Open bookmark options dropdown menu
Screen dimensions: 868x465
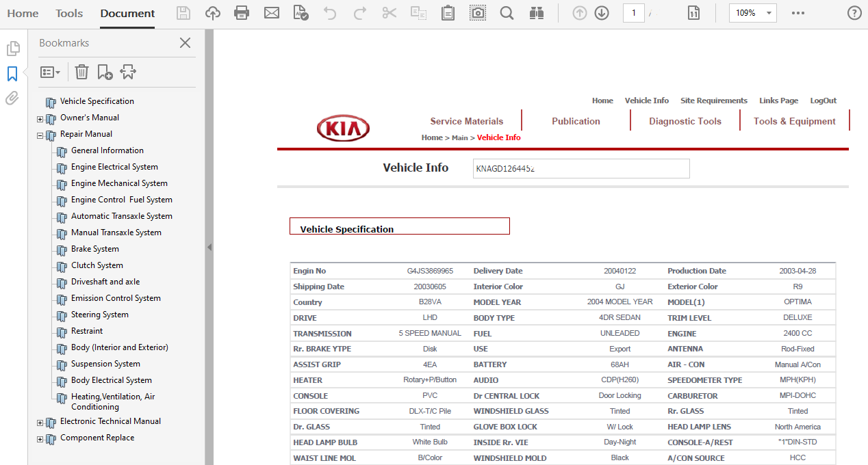point(50,72)
